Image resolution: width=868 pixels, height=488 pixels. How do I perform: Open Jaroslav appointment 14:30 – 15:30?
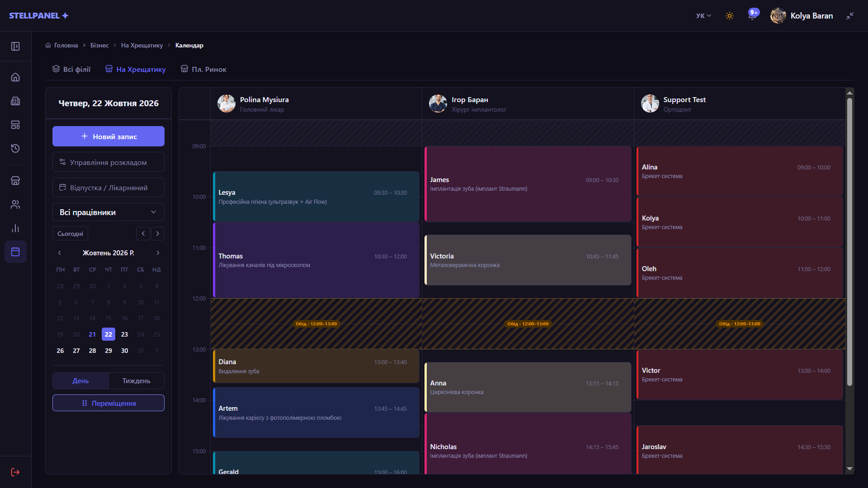(740, 450)
